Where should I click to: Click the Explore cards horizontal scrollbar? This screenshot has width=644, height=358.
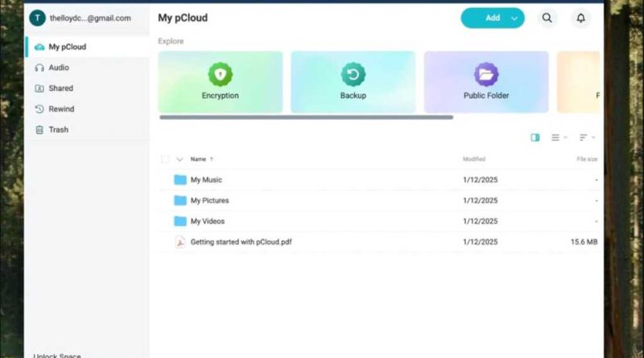(307, 117)
